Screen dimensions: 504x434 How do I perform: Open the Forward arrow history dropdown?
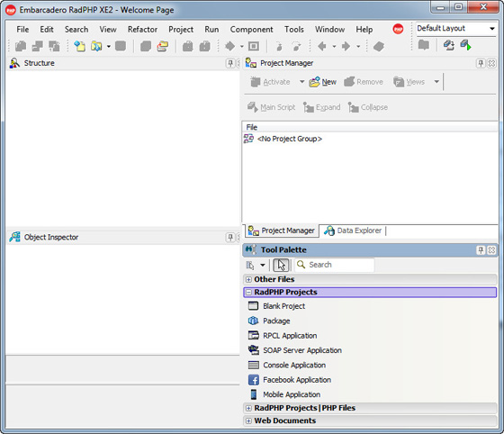(358, 47)
